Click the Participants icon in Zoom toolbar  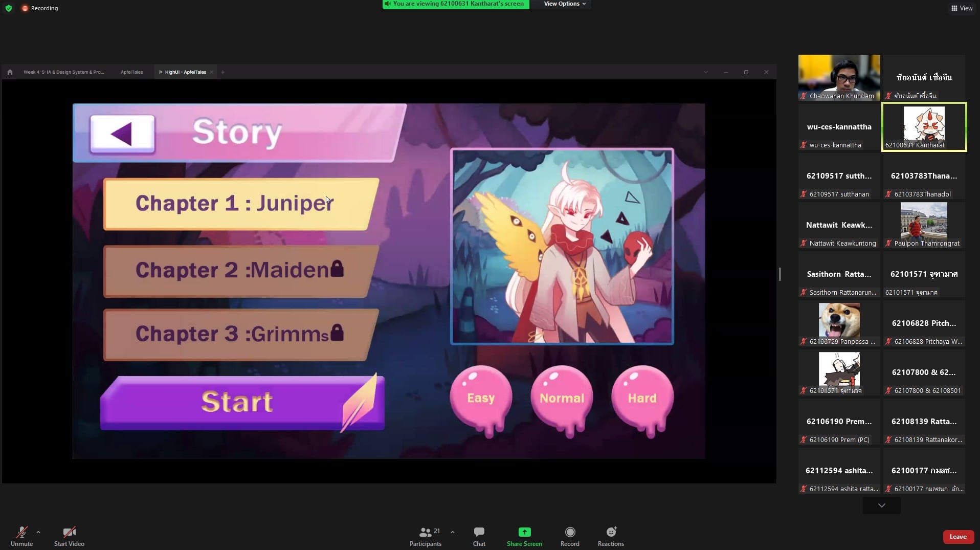(425, 533)
